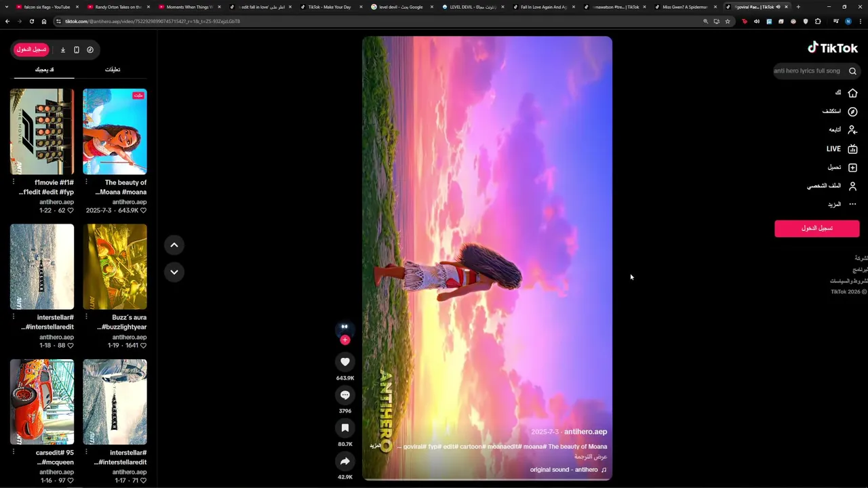The width and height of the screenshot is (868, 488).
Task: Expand video caption with 'more' link
Action: pyautogui.click(x=375, y=446)
